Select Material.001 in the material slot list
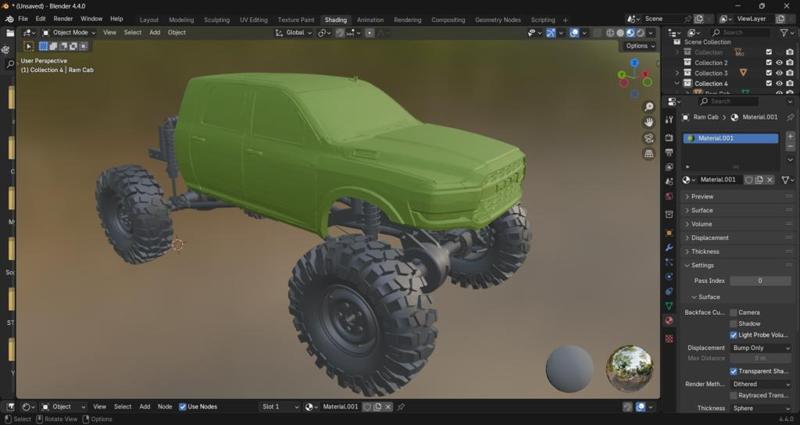This screenshot has width=800, height=425. (731, 138)
